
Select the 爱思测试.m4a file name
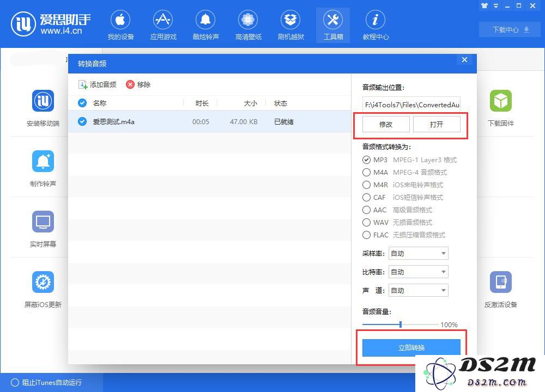click(113, 122)
